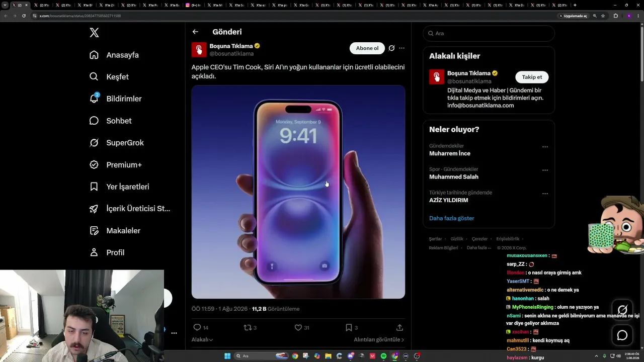Open more options for Muharrem İnce trend
Screen dimensions: 644x362
545,147
